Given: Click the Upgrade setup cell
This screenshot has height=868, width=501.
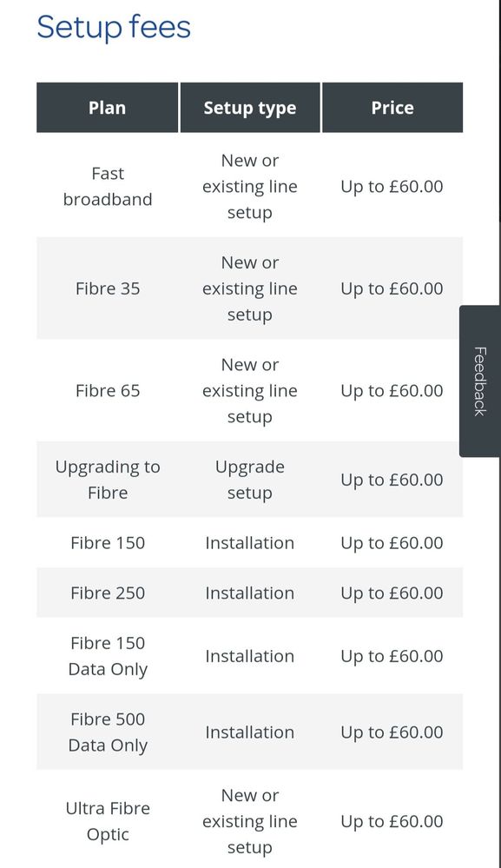Looking at the screenshot, I should (250, 480).
